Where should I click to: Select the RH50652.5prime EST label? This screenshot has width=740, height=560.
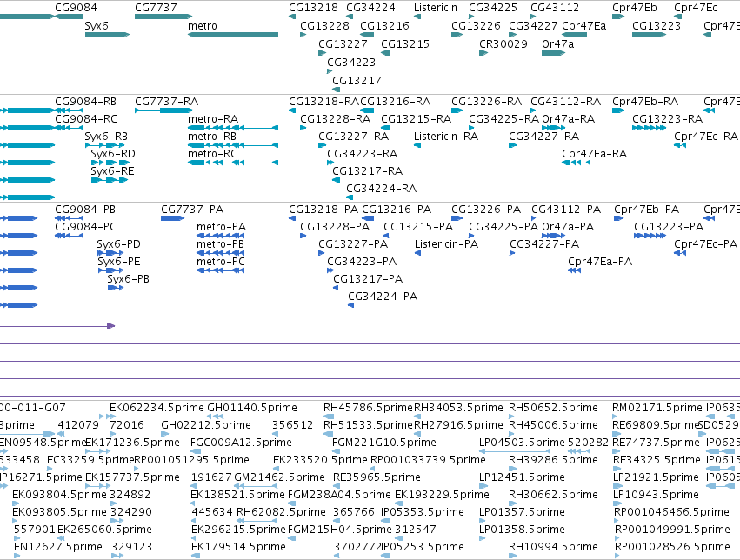[553, 408]
